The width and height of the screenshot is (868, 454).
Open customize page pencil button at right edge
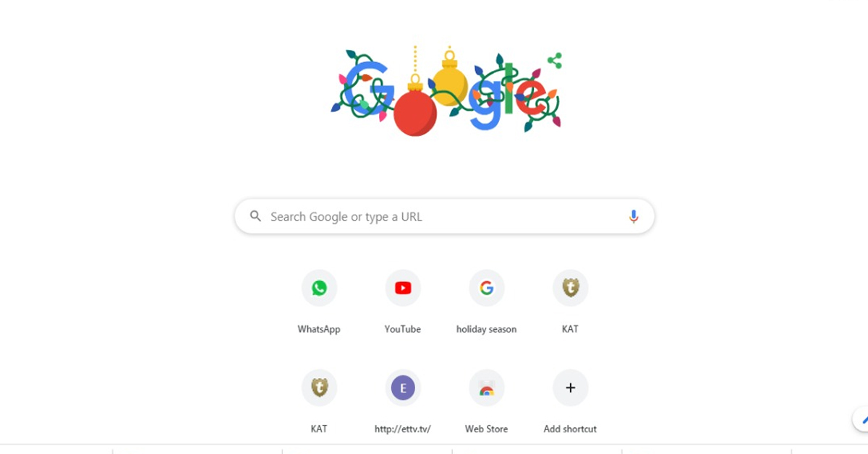click(861, 419)
